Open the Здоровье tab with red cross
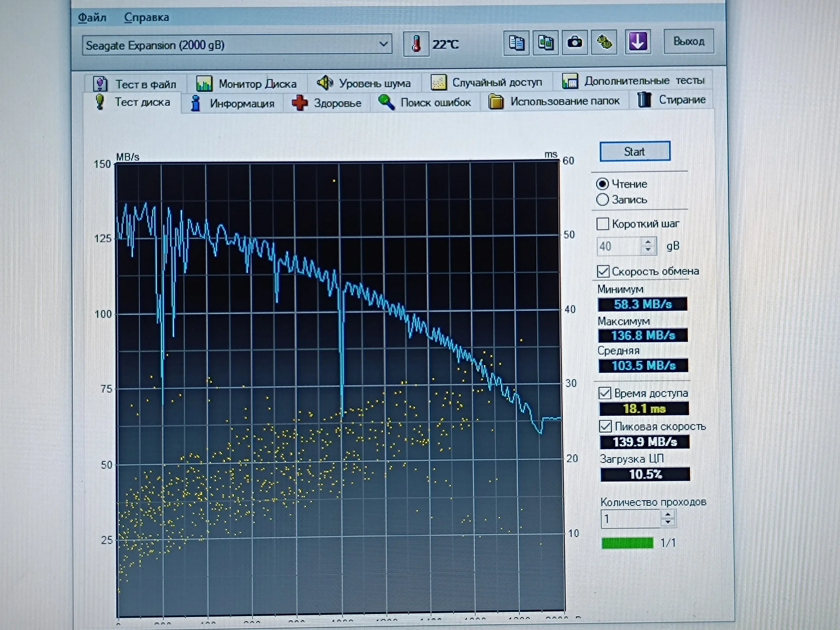Image resolution: width=840 pixels, height=630 pixels. [x=327, y=103]
